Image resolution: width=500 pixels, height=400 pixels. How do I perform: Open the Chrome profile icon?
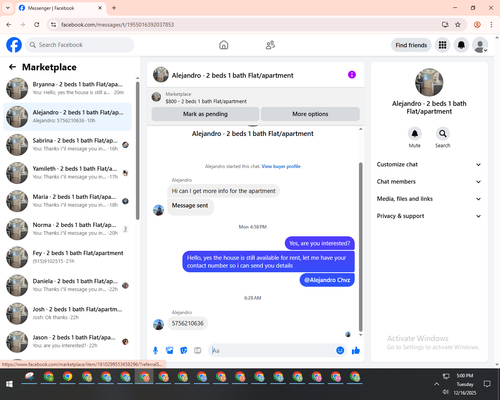(477, 25)
